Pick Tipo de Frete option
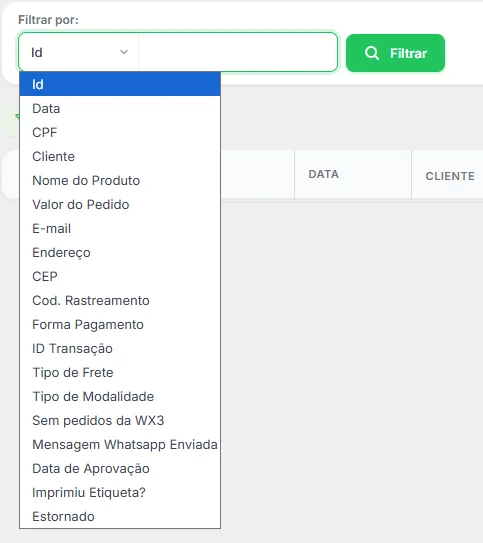Screen dimensions: 483x543 point(120,373)
